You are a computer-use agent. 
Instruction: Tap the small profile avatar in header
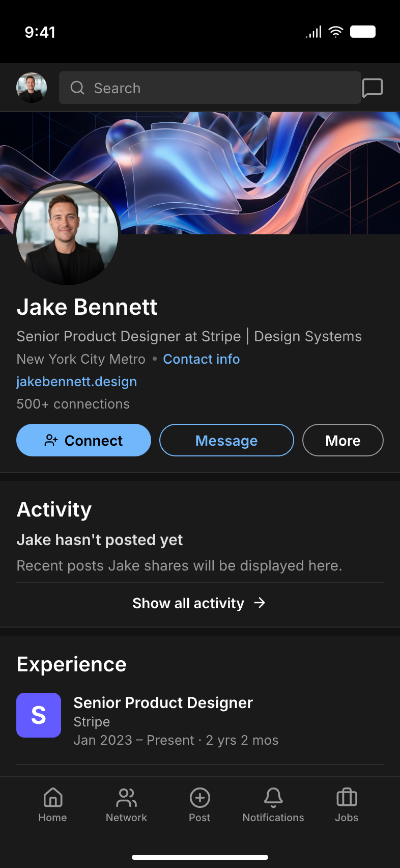coord(32,88)
